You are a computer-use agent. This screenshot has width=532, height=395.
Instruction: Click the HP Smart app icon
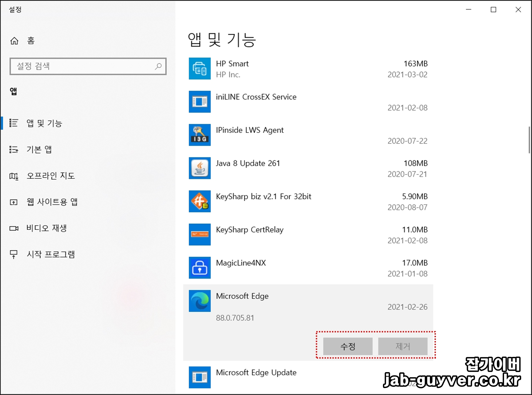coord(199,68)
